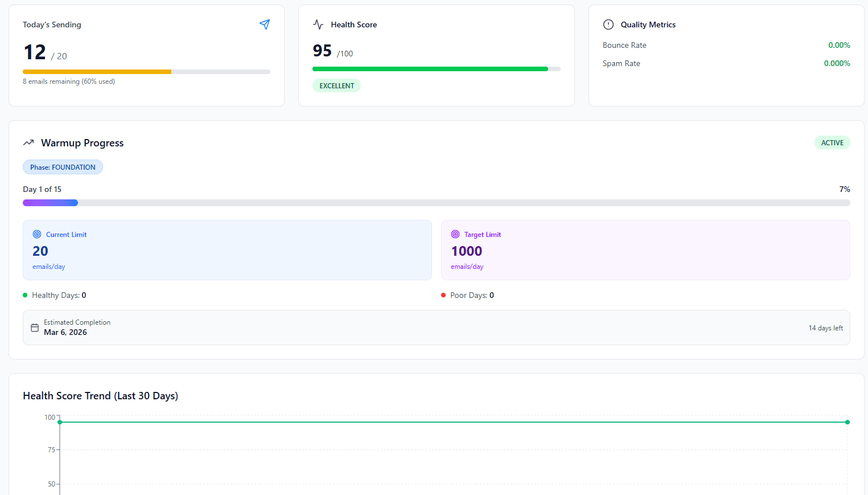Image resolution: width=868 pixels, height=495 pixels.
Task: Open the Bounce Rate percentage link
Action: (839, 45)
